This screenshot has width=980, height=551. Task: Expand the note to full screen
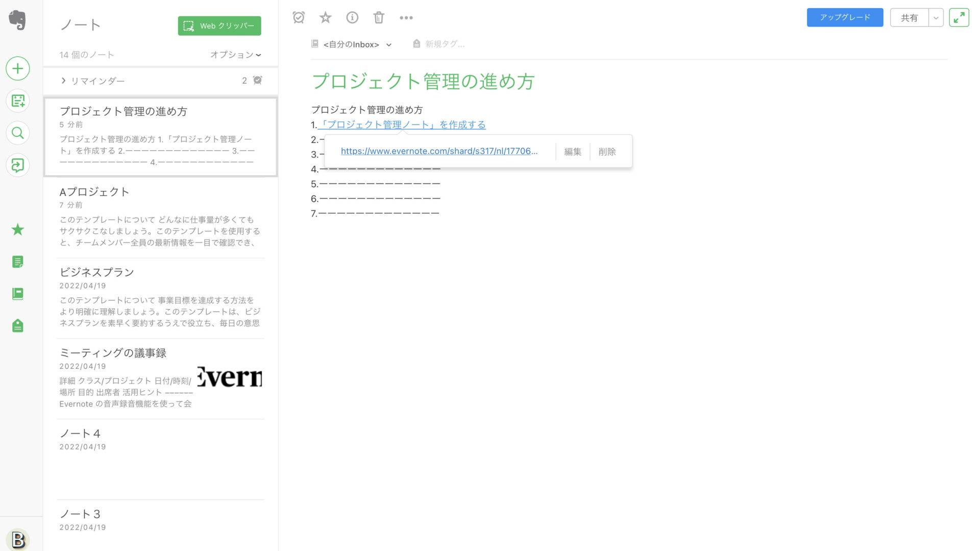point(959,17)
